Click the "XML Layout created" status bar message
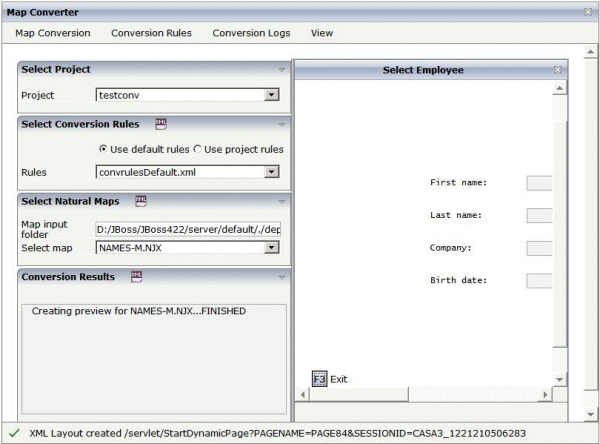 click(277, 433)
